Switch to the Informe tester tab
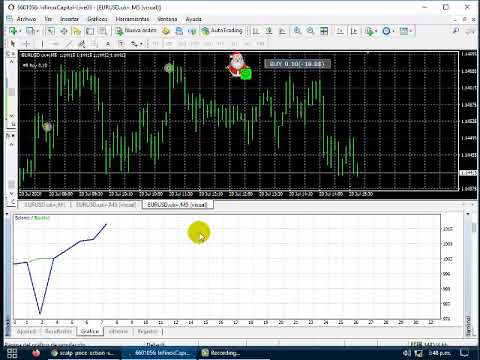The height and width of the screenshot is (360, 480). pos(118,331)
